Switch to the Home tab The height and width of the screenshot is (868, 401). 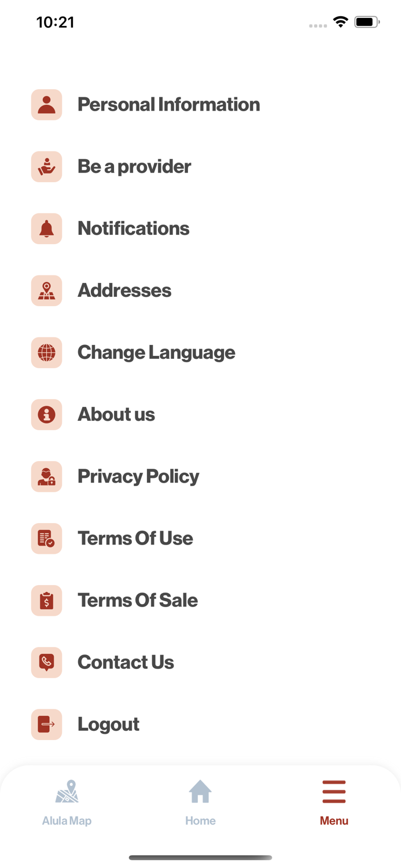(200, 801)
